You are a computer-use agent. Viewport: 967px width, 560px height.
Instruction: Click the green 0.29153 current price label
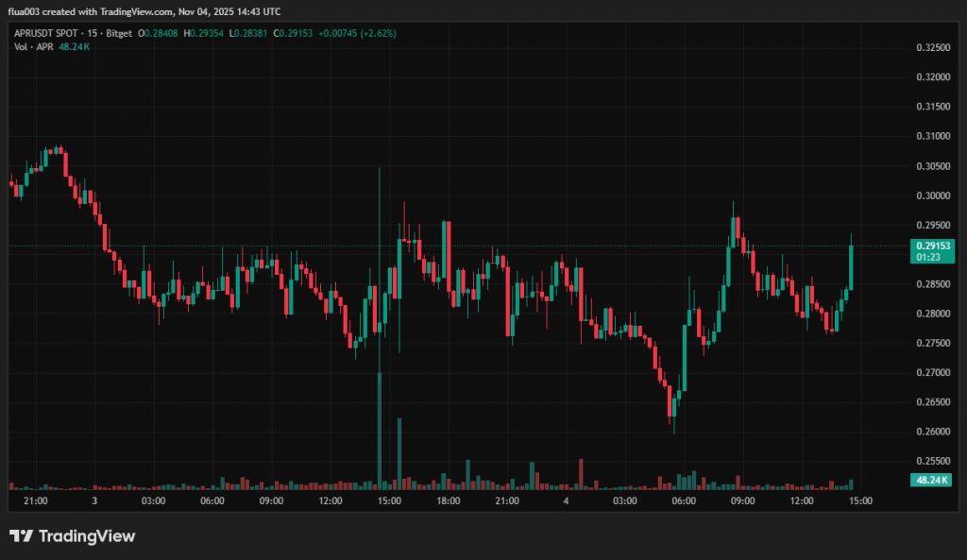(933, 245)
